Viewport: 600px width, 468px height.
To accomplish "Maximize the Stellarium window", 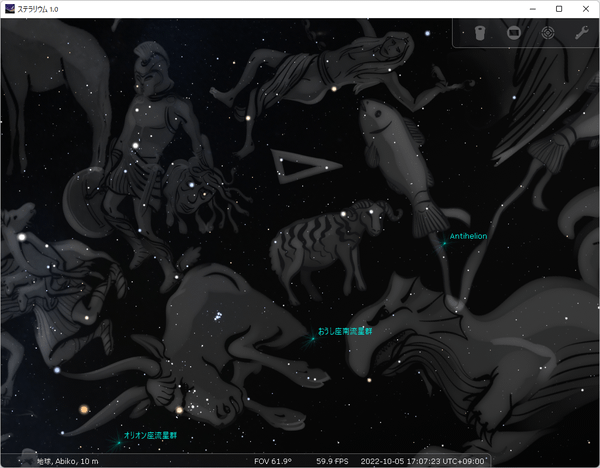I will pos(558,9).
